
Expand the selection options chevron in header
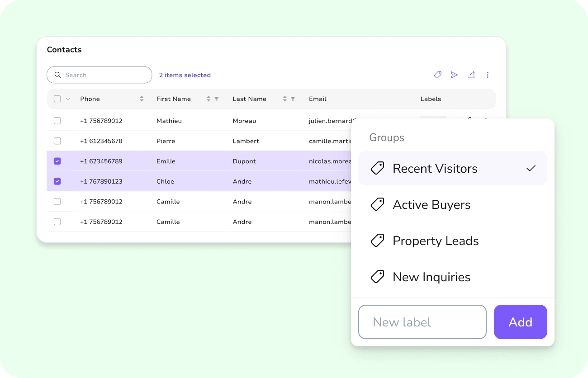(x=68, y=99)
